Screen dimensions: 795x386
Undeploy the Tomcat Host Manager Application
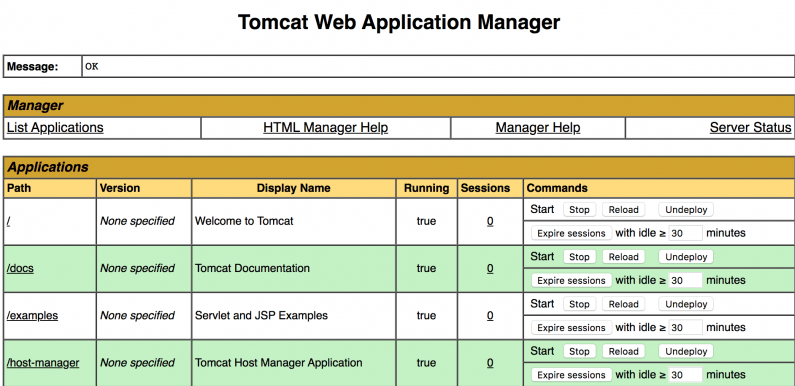686,351
